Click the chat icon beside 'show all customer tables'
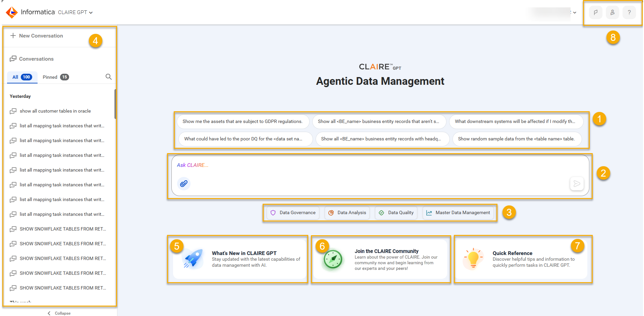644x316 pixels. pyautogui.click(x=13, y=111)
